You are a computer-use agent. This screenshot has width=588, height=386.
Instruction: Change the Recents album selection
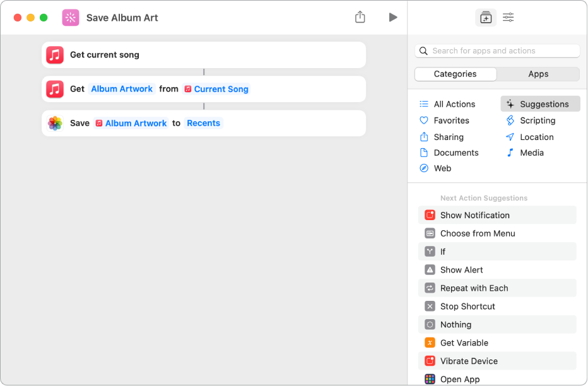click(203, 123)
